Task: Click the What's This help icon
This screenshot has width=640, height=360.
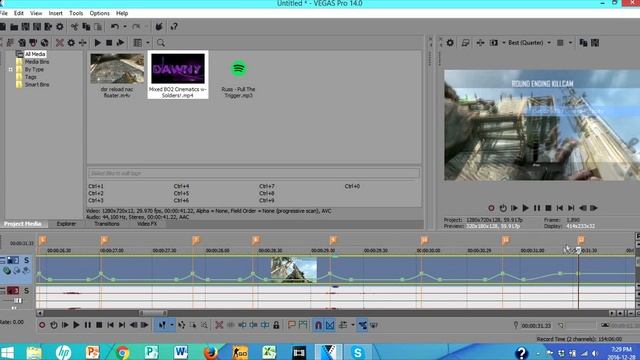Action: 174,27
